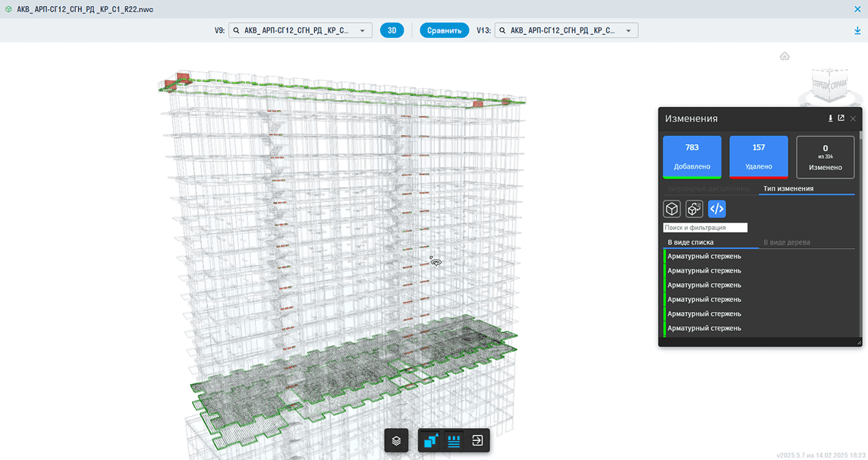Toggle the code brackets filter icon
This screenshot has width=868, height=460.
[x=717, y=209]
